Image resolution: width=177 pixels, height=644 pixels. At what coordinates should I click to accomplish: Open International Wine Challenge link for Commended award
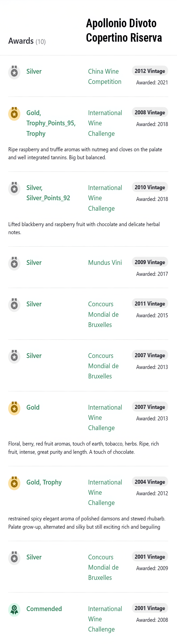(105, 619)
